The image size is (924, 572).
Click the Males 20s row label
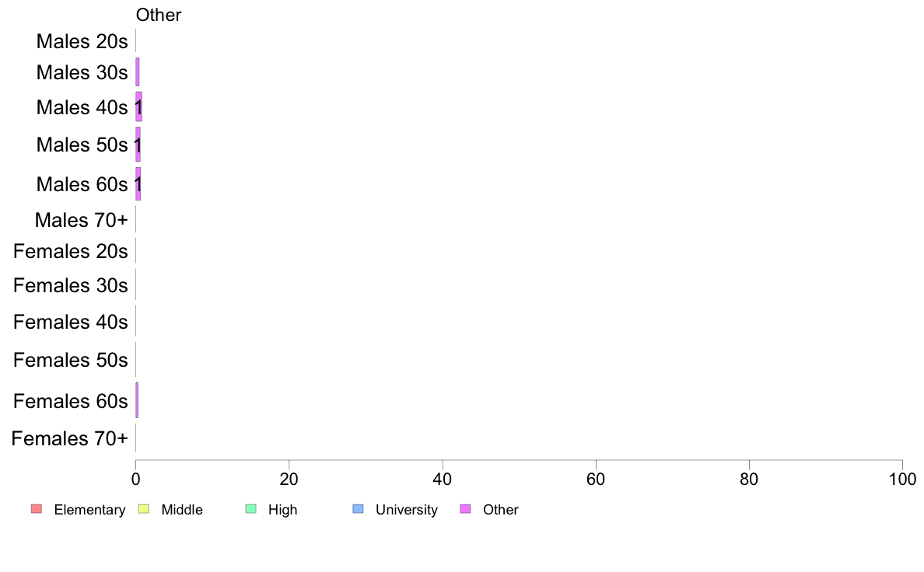point(82,41)
